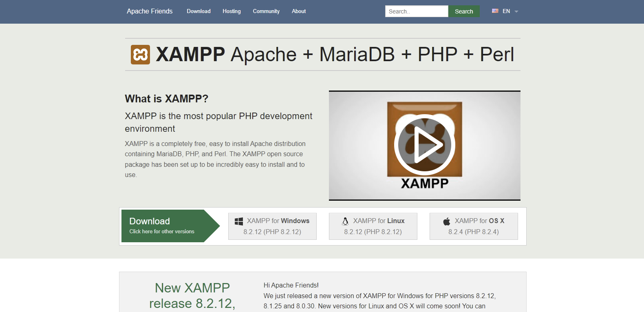Open the Community menu item
Viewport: 644px width, 312px height.
[266, 11]
